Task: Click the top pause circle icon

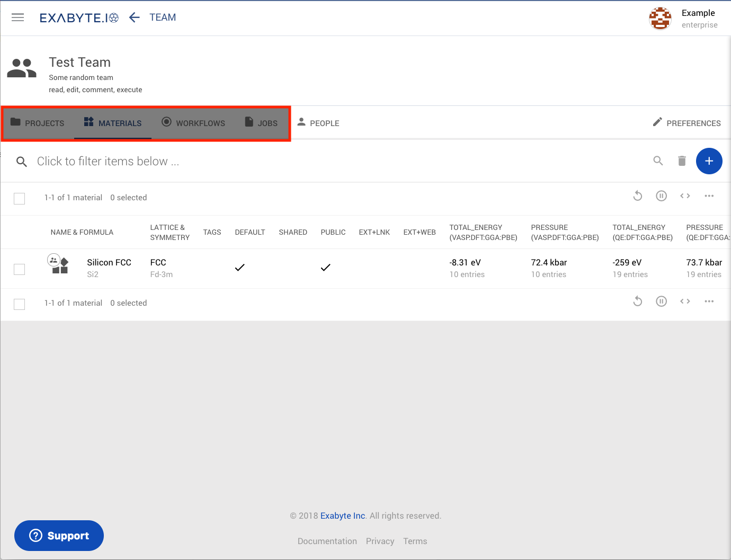Action: click(x=661, y=196)
